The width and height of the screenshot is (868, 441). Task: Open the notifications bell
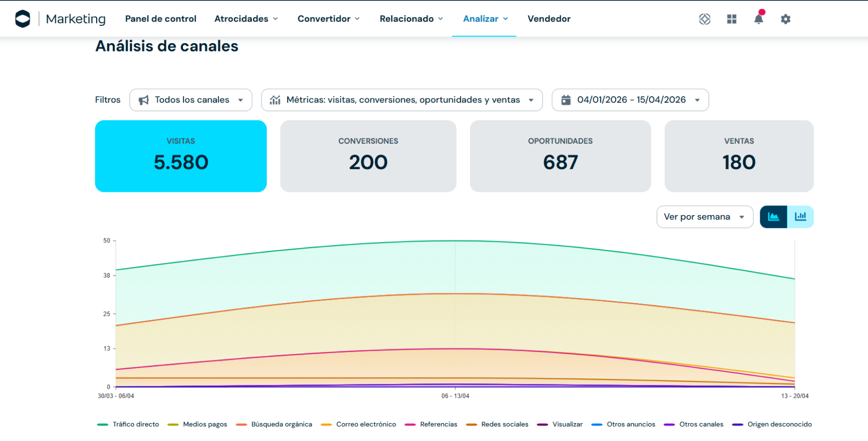click(758, 19)
